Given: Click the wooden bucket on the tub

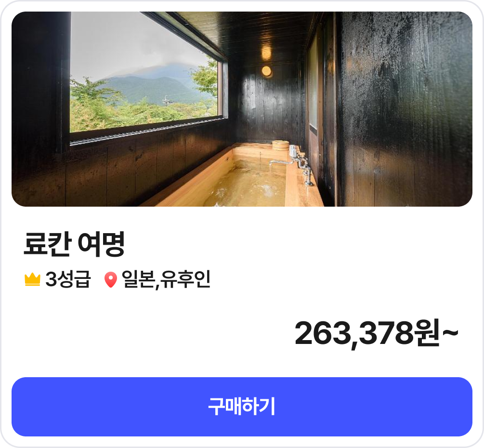Looking at the screenshot, I should [281, 145].
